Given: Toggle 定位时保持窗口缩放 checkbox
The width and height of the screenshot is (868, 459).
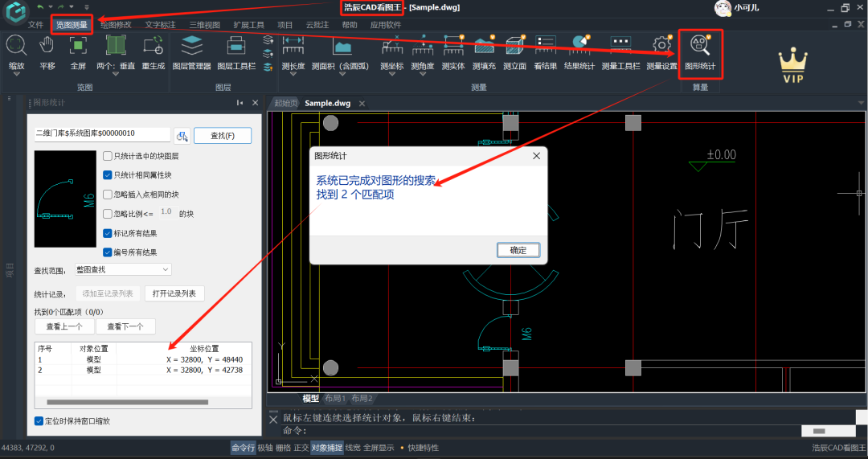Looking at the screenshot, I should (39, 420).
